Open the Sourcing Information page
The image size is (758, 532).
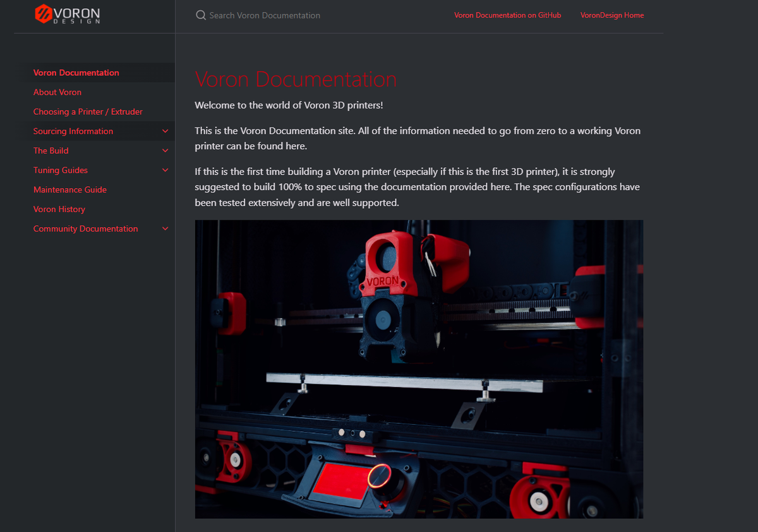point(73,131)
